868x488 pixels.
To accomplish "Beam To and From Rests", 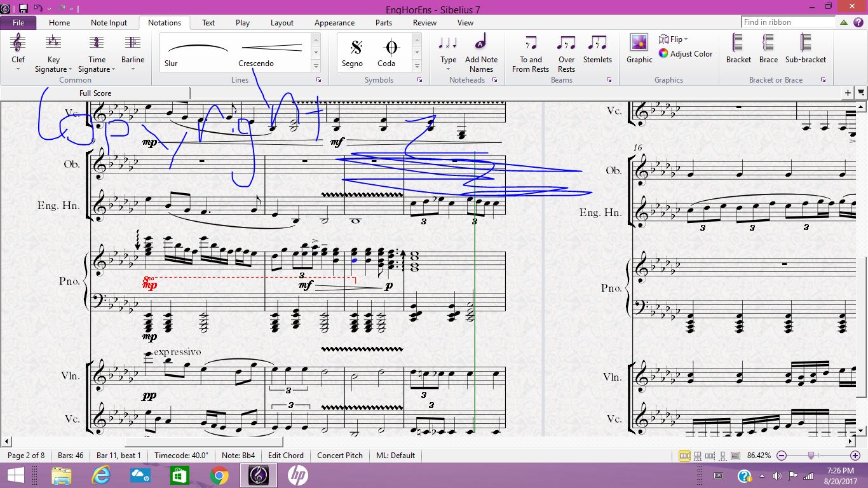I will pyautogui.click(x=531, y=53).
